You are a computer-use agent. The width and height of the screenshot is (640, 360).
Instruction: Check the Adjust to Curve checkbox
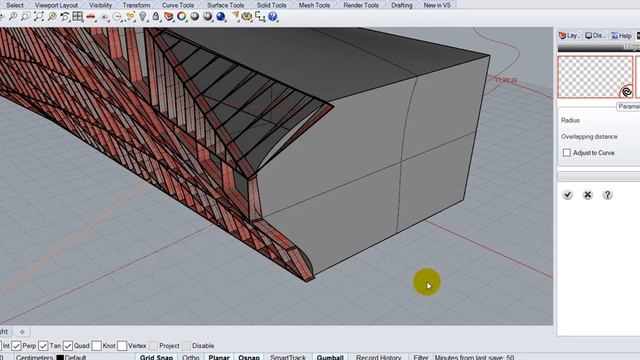click(x=567, y=153)
